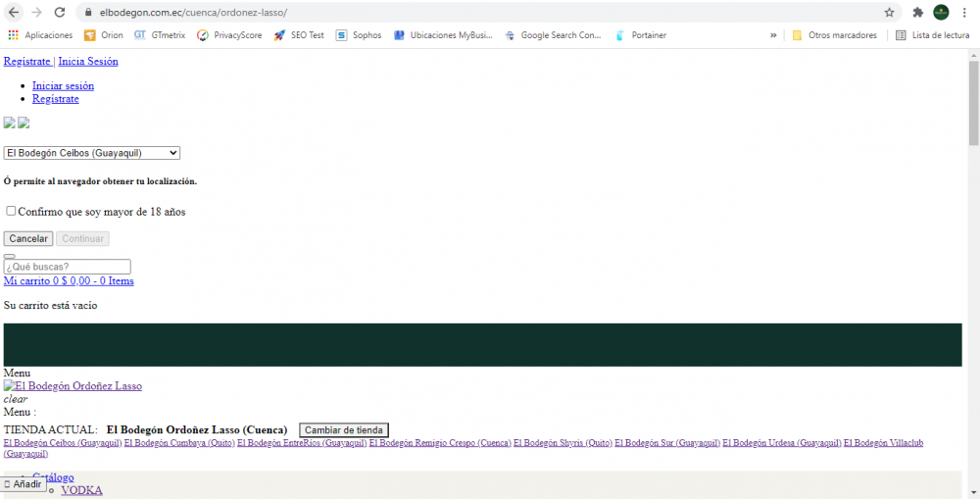Open the GTmetrix bookmark
980x499 pixels.
160,35
